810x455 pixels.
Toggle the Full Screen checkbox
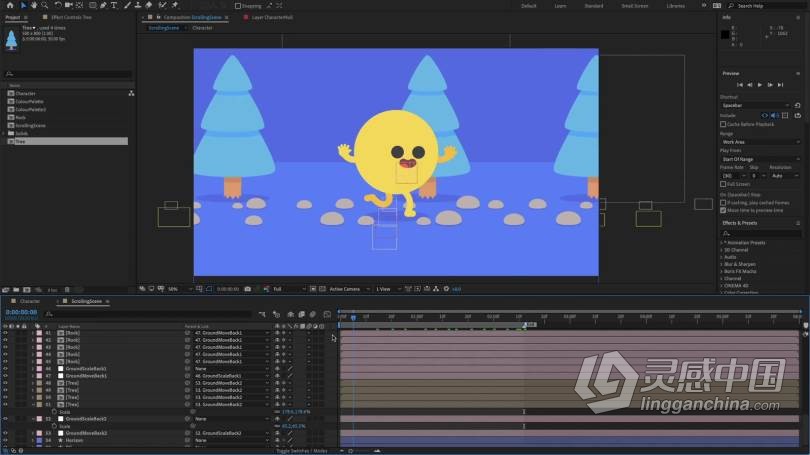[x=724, y=184]
